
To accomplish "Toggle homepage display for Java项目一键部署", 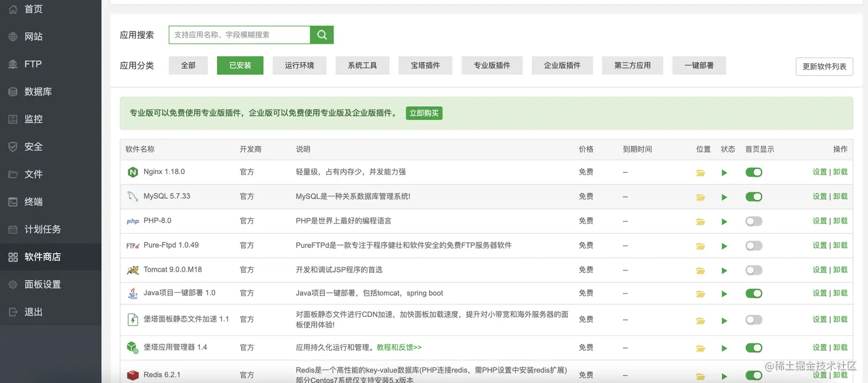I will (x=754, y=293).
